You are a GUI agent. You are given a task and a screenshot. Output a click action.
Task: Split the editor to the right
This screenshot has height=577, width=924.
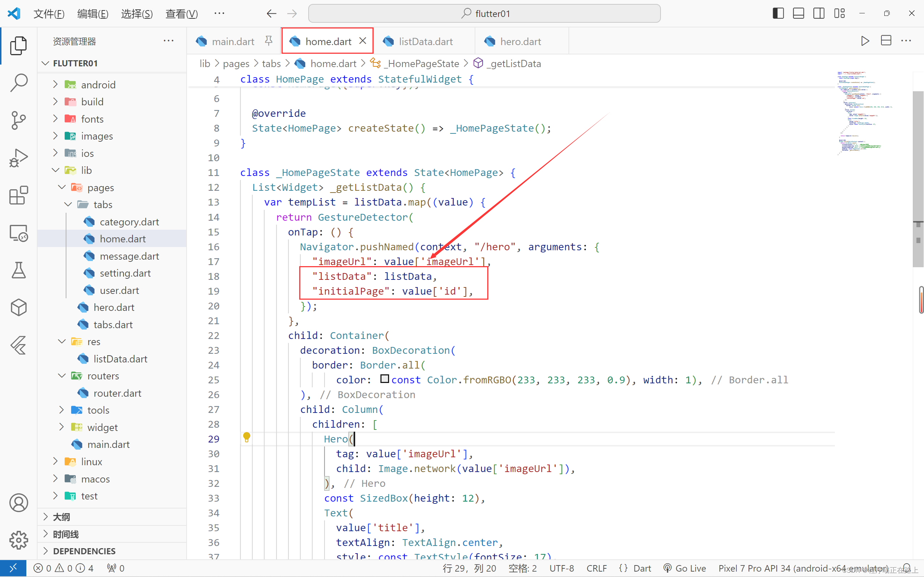click(x=886, y=41)
